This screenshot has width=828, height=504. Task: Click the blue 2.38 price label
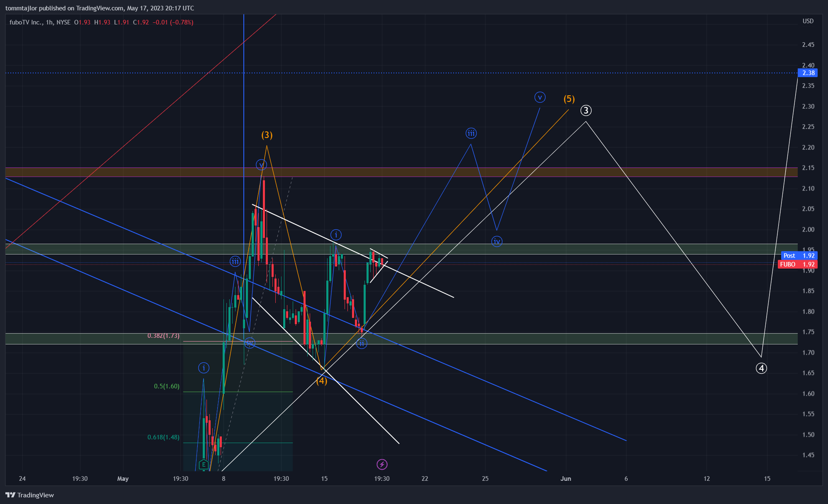808,73
